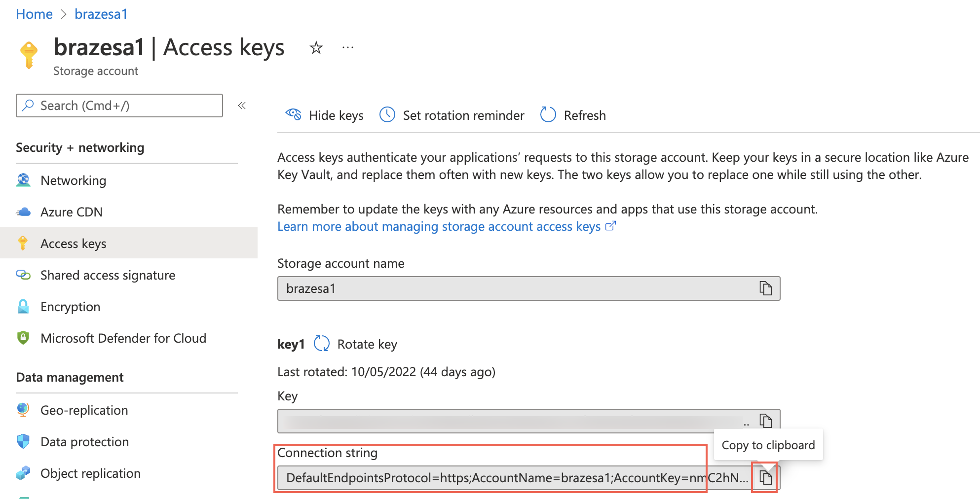This screenshot has height=499, width=980.
Task: Copy the key1 Key value to clipboard
Action: pos(765,421)
